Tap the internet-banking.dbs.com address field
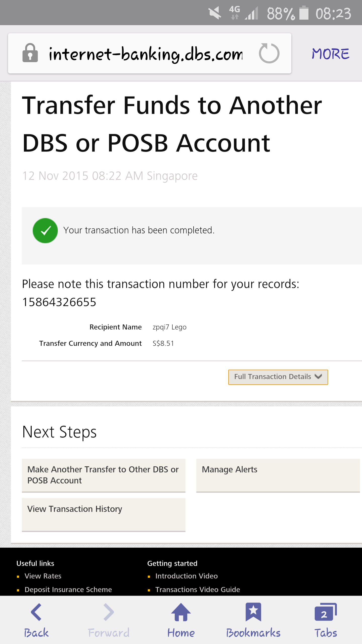362x644 pixels. tap(150, 53)
